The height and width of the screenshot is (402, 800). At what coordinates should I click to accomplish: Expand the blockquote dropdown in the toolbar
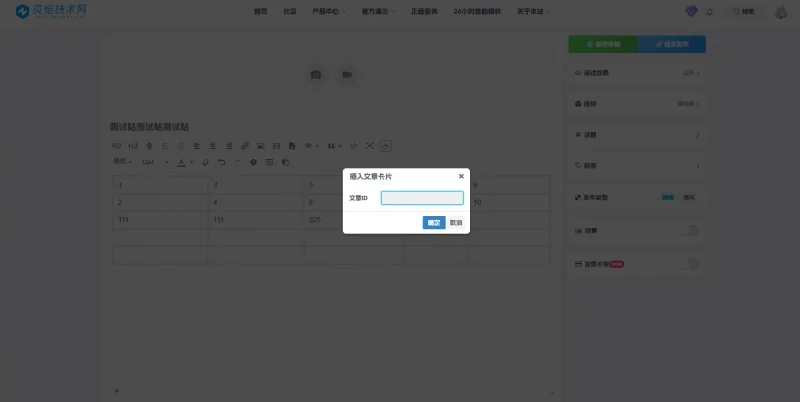(x=335, y=146)
